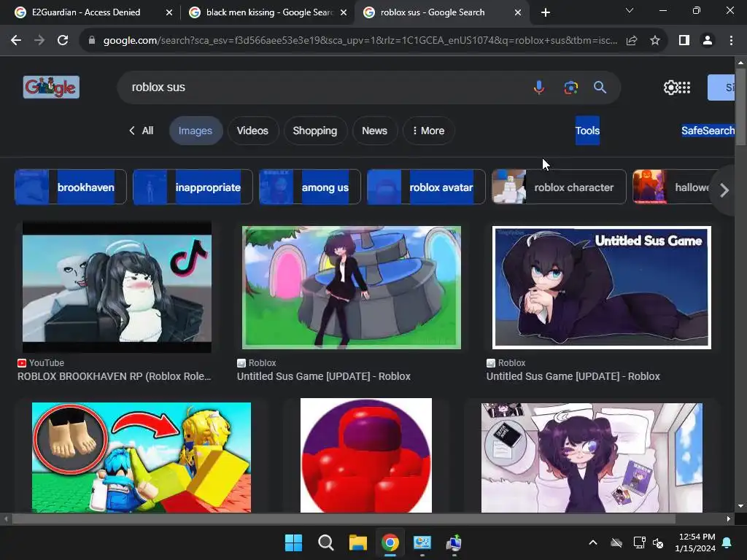
Task: Select the Videos search tab
Action: [x=252, y=131]
